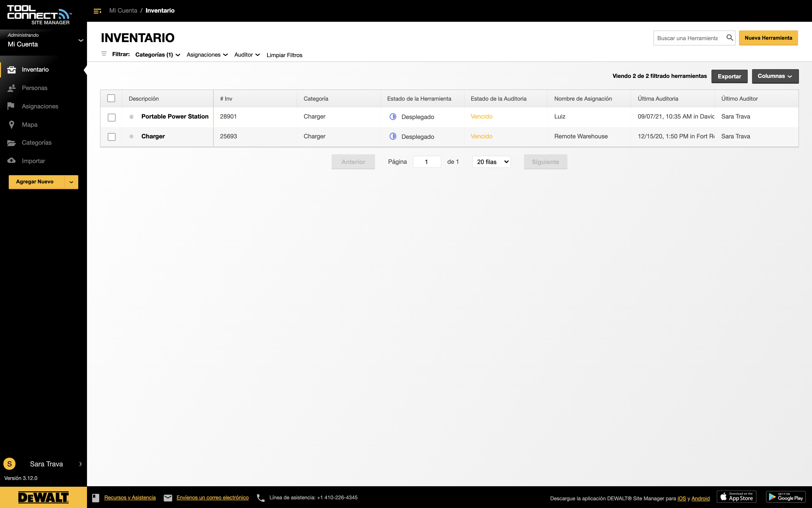Check the Charger row checkbox

coord(112,137)
